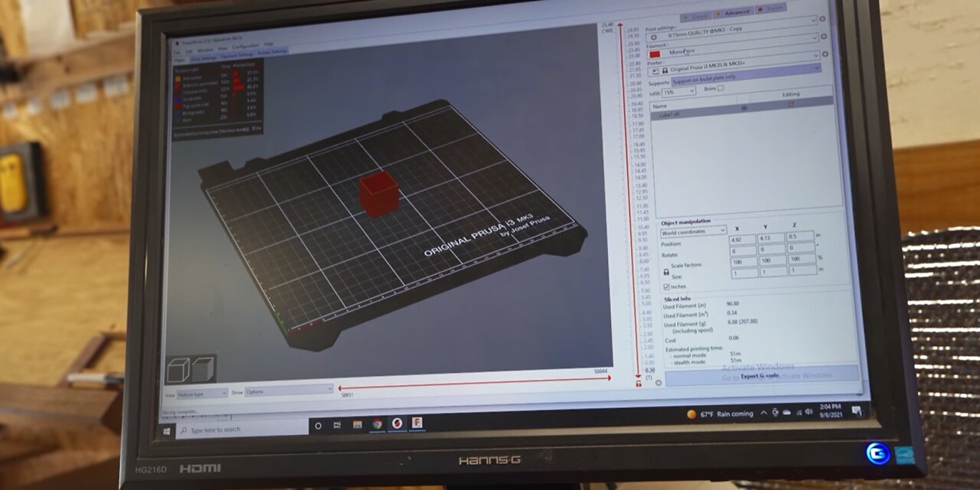The width and height of the screenshot is (980, 490).
Task: Open the Supports dropdown
Action: [746, 75]
